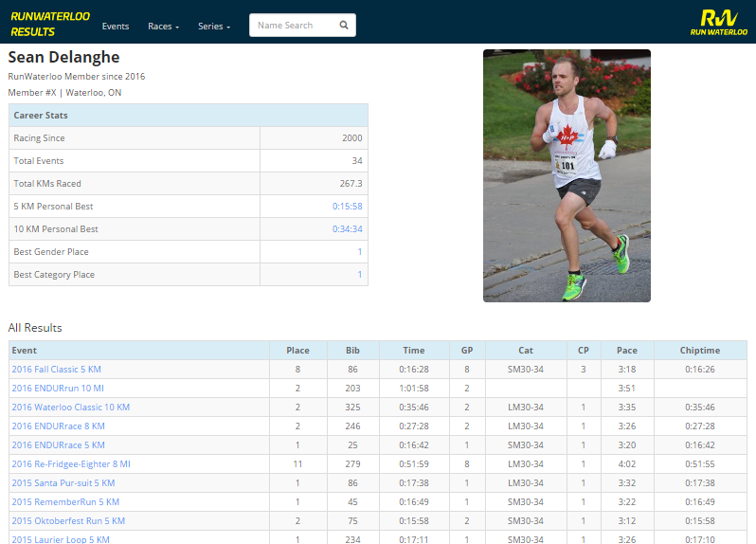Expand the Races dropdown
Viewport: 756px width, 544px height.
pos(164,26)
